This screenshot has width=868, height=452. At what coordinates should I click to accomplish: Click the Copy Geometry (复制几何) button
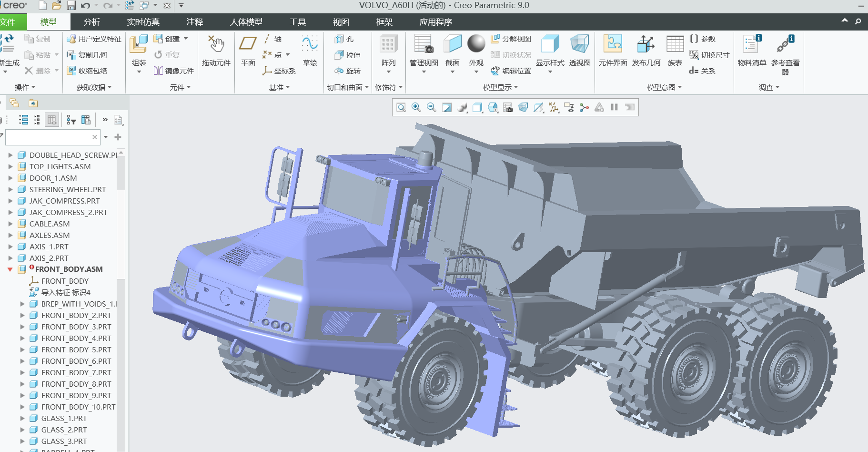coord(87,55)
